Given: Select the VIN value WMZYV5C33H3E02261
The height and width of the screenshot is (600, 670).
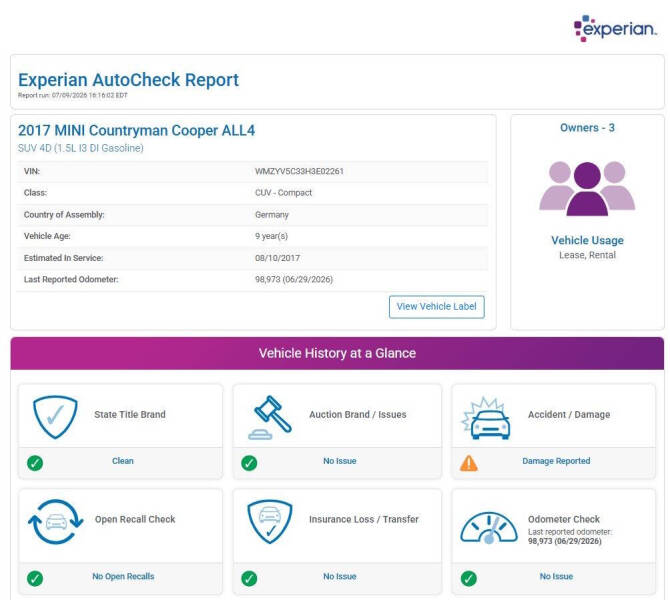Looking at the screenshot, I should point(299,171).
